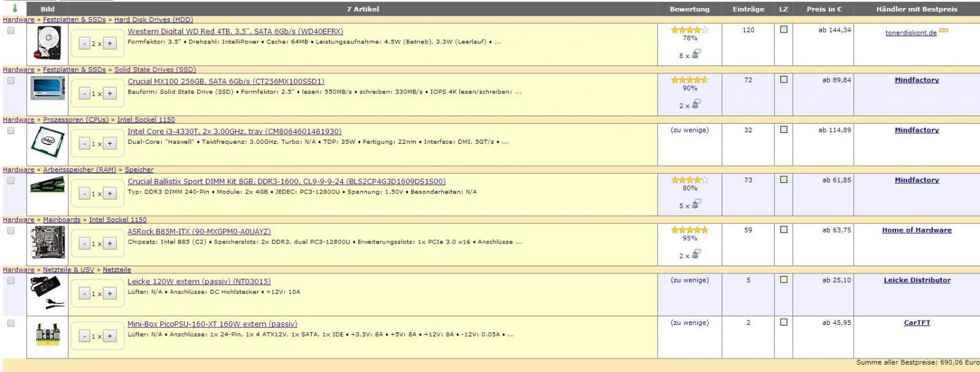The image size is (980, 372).
Task: Visit the CarTFT dealer link
Action: coord(917,322)
